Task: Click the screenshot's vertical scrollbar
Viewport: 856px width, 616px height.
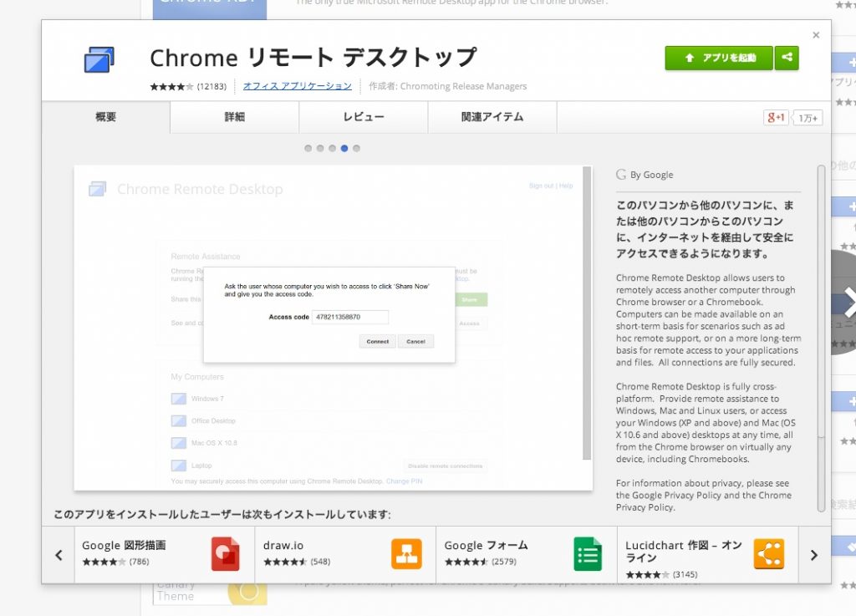Action: [x=587, y=313]
